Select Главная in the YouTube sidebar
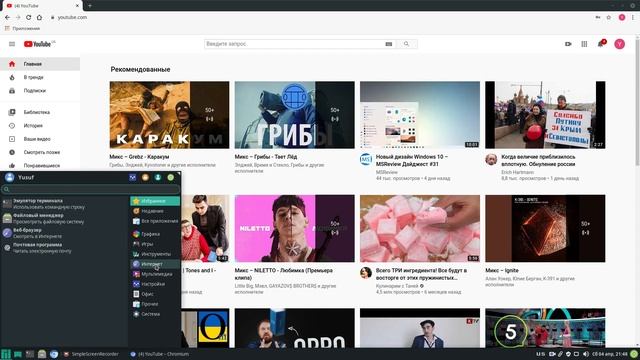The width and height of the screenshot is (640, 360). coord(40,64)
